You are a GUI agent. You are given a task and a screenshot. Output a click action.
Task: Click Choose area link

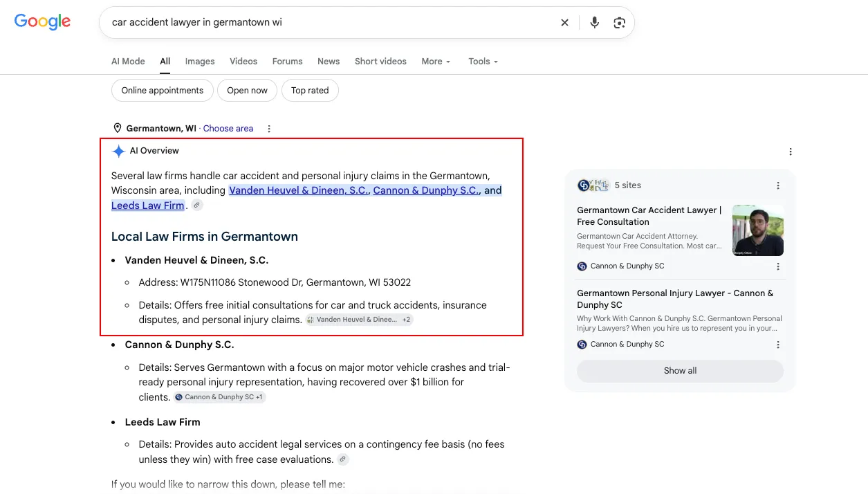pyautogui.click(x=228, y=128)
